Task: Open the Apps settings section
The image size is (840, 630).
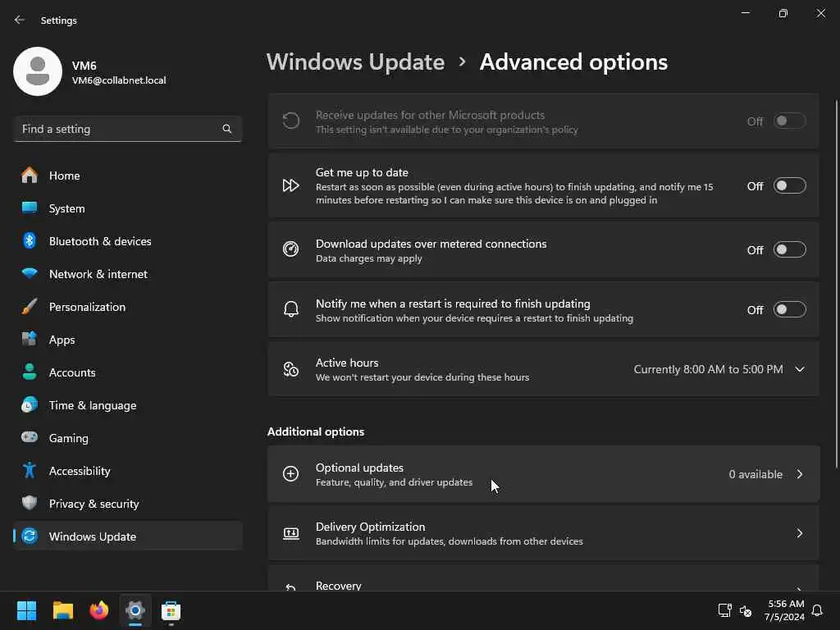Action: [128, 339]
